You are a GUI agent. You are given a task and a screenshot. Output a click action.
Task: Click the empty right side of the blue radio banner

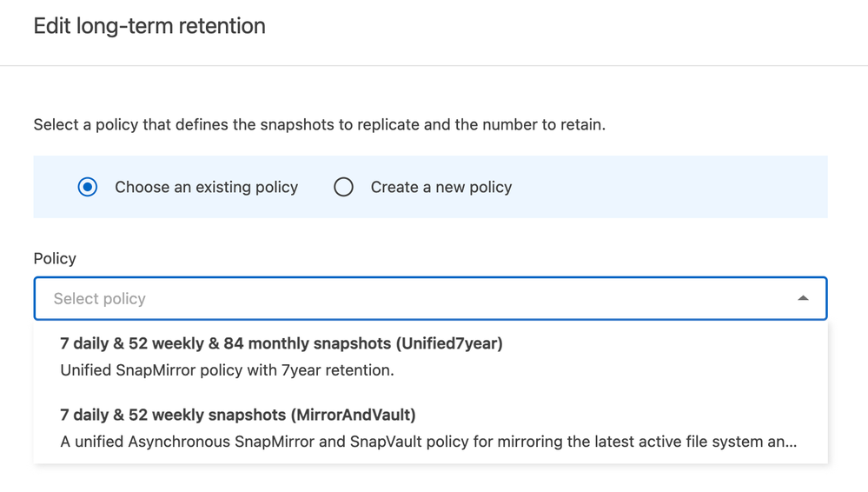tap(678, 187)
